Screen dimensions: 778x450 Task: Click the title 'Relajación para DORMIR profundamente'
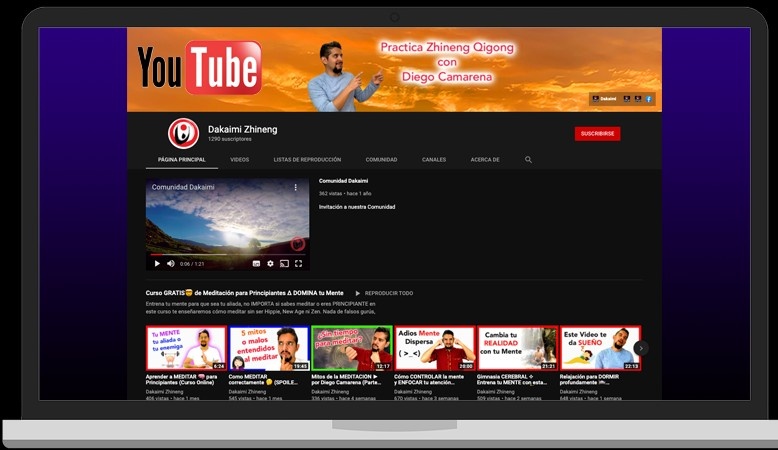589,380
